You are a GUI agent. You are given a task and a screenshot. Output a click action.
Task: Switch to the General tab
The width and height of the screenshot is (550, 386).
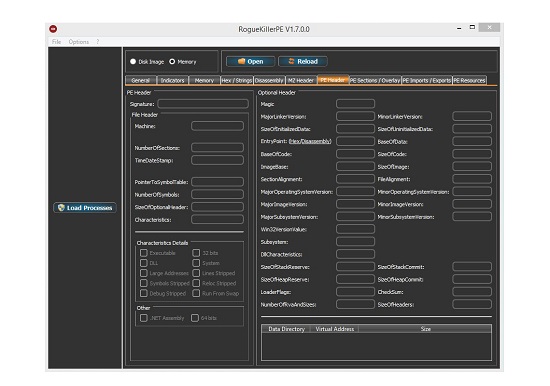click(141, 80)
